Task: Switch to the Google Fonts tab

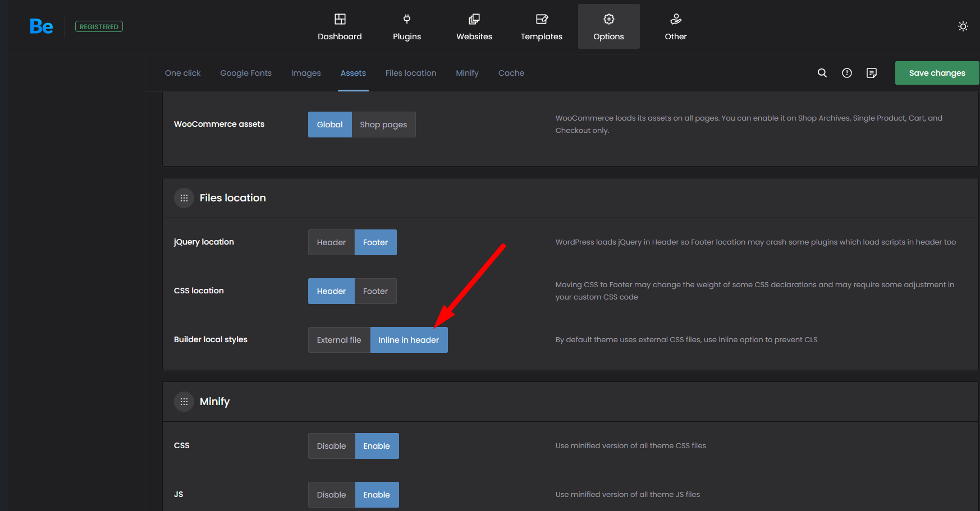Action: tap(246, 73)
